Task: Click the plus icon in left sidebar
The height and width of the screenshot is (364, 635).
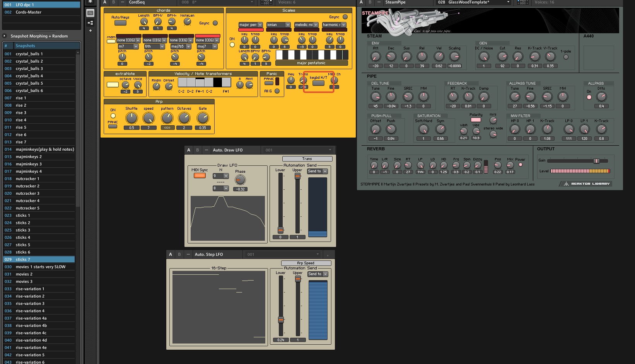Action: (x=90, y=31)
